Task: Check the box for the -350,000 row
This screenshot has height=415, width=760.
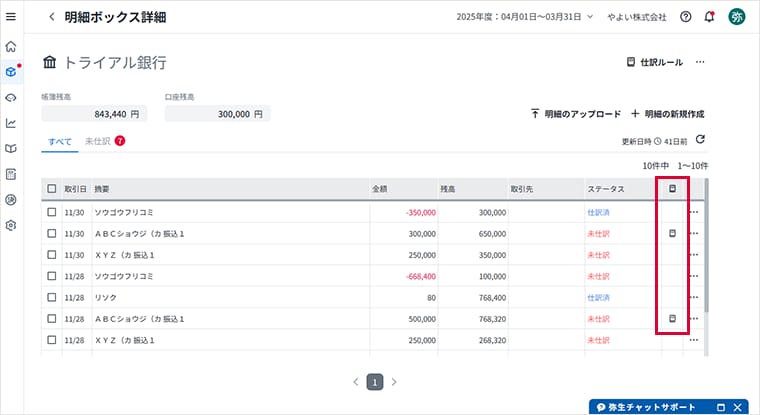Action: point(52,212)
